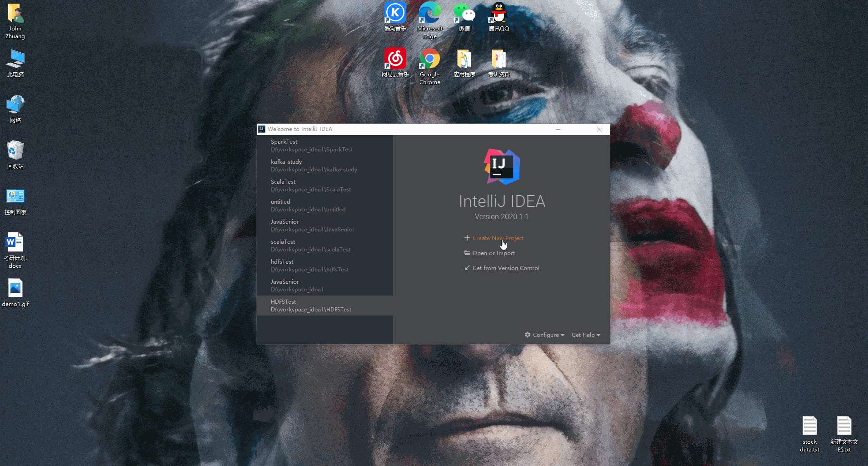Choose Get from Version Control
The height and width of the screenshot is (466, 868).
(x=506, y=268)
